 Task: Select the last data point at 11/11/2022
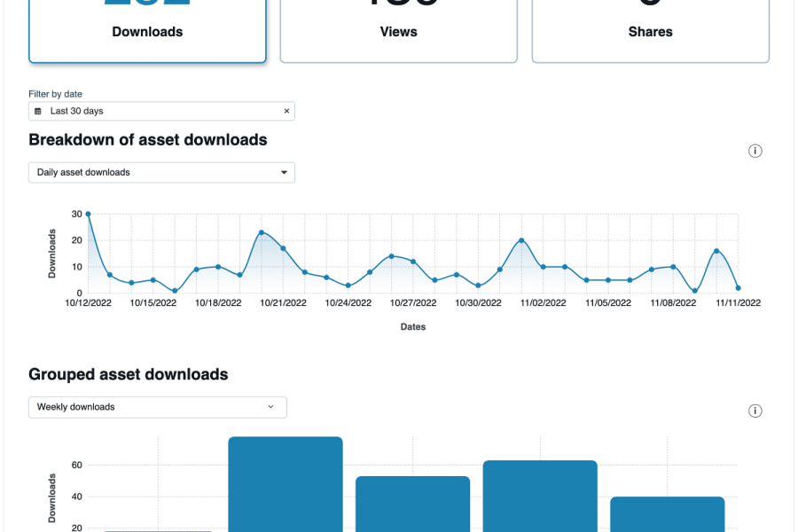point(738,288)
